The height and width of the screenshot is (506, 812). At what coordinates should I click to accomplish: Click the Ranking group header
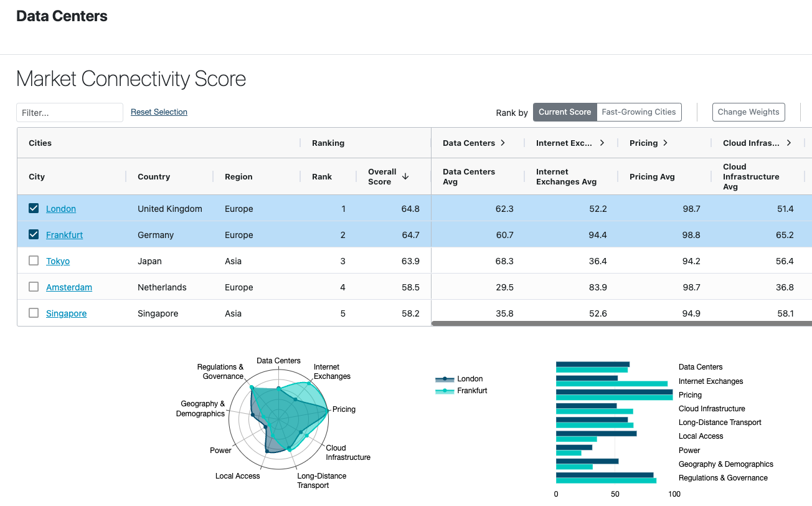328,143
